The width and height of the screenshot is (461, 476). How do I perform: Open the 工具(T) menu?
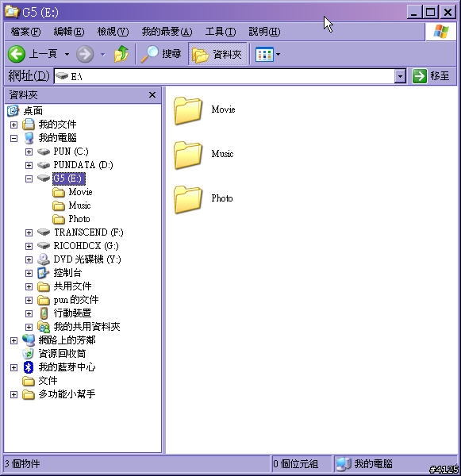tap(221, 32)
